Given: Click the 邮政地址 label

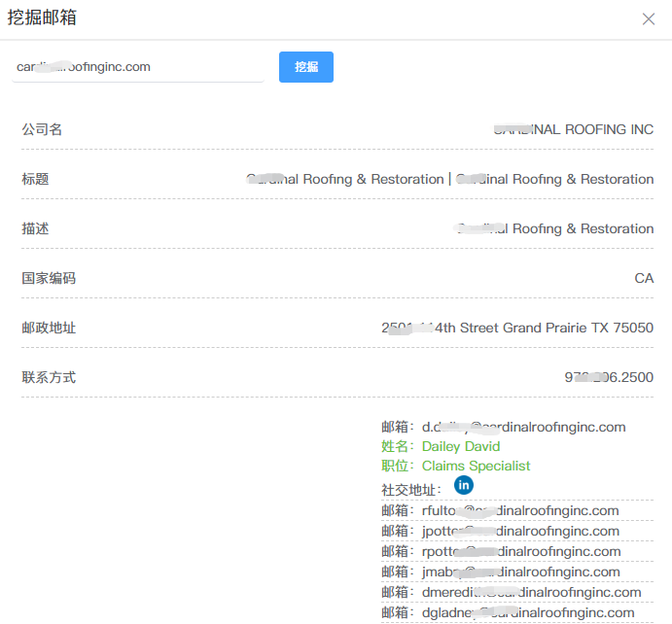Looking at the screenshot, I should [x=49, y=329].
